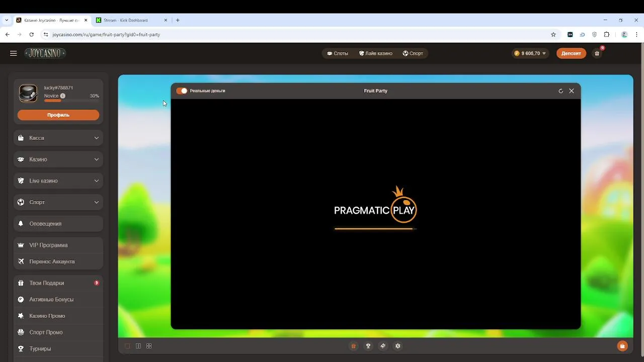Go back in browser history

(x=7, y=35)
